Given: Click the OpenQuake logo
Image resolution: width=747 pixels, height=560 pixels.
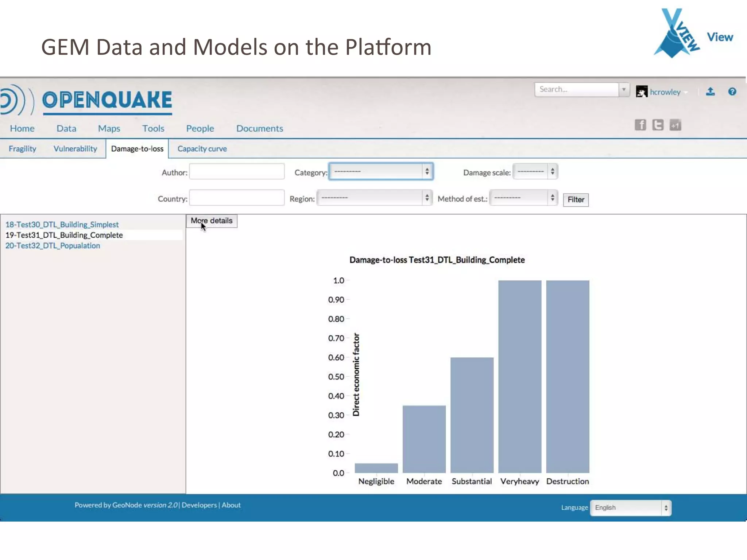Looking at the screenshot, I should pos(86,100).
